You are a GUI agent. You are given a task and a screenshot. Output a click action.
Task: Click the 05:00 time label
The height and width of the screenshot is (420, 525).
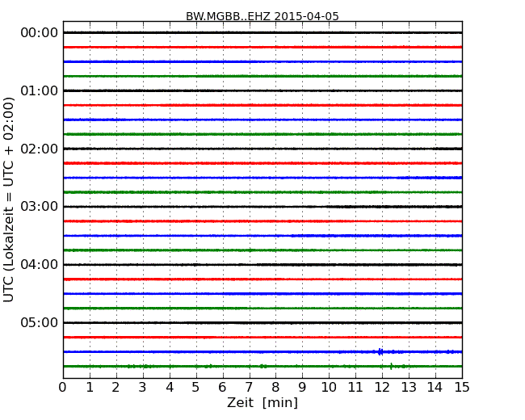click(x=40, y=322)
